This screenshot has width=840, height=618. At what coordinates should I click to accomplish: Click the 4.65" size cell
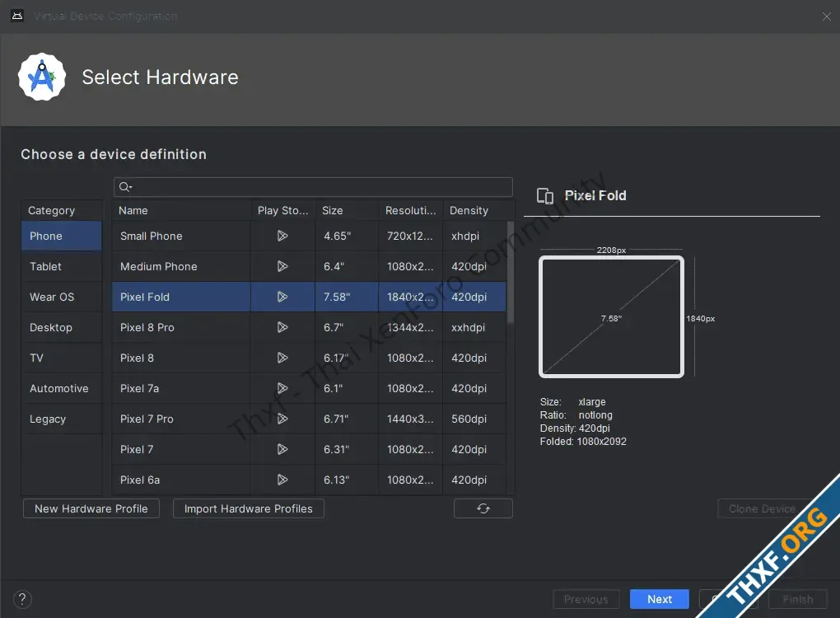[x=347, y=236]
